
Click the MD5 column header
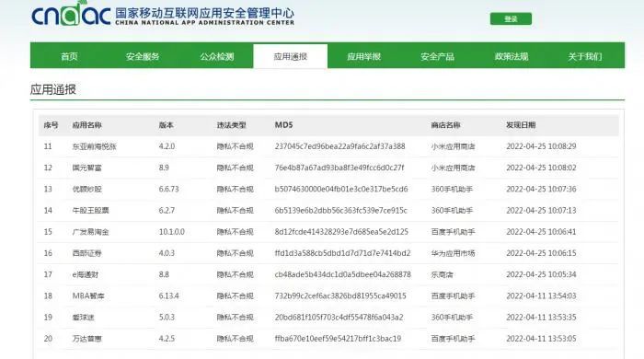click(283, 125)
